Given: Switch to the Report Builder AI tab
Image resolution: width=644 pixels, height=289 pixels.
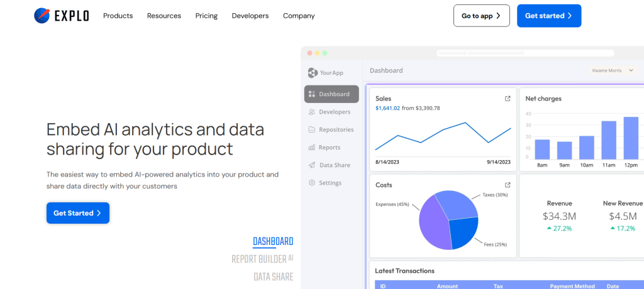Looking at the screenshot, I should coord(262,259).
